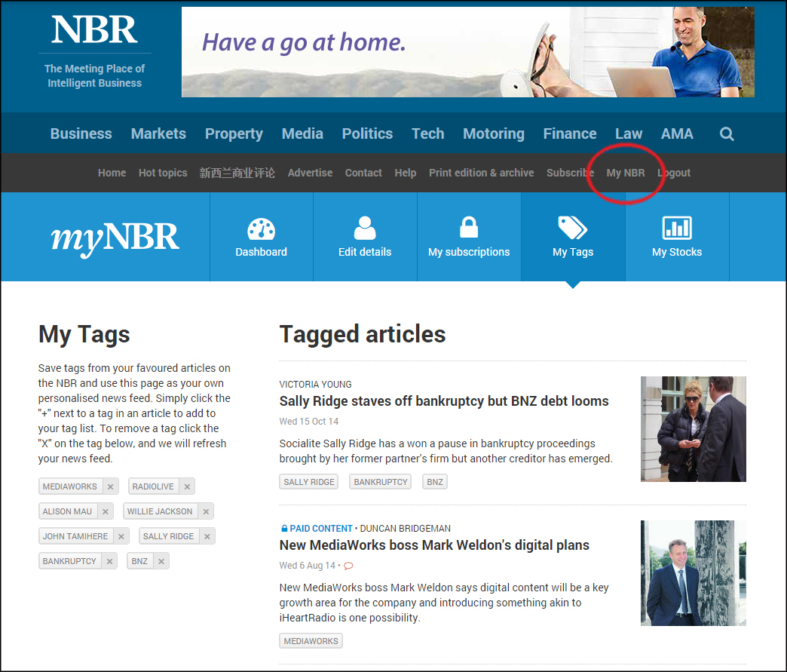Open My NBR link
The image size is (787, 672).
[626, 173]
